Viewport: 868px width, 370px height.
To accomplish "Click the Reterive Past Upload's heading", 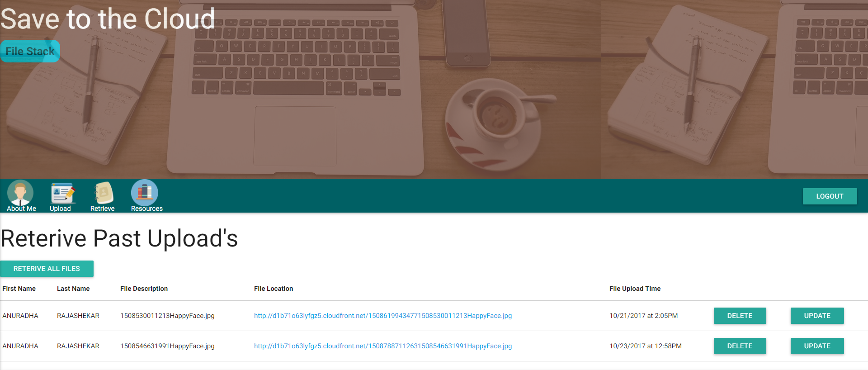I will pos(119,238).
